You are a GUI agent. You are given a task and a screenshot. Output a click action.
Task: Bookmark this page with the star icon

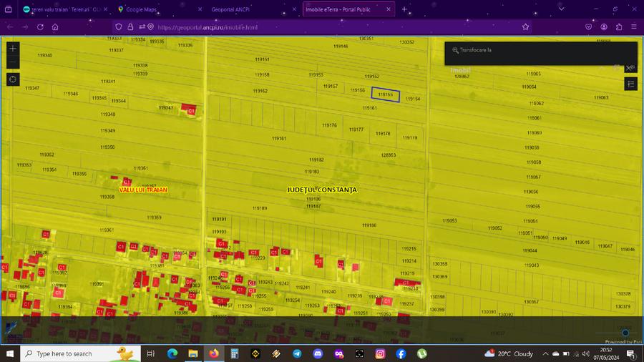(525, 27)
